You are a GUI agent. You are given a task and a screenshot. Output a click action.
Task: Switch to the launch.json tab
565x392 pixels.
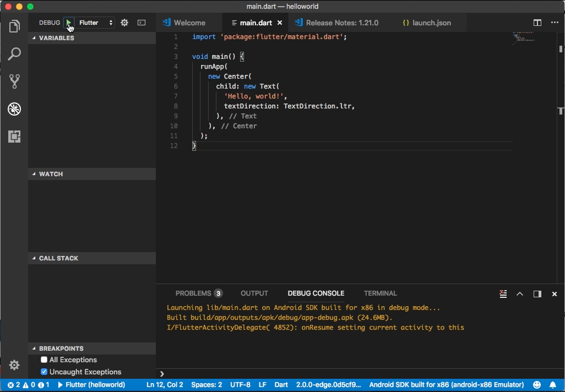[431, 23]
